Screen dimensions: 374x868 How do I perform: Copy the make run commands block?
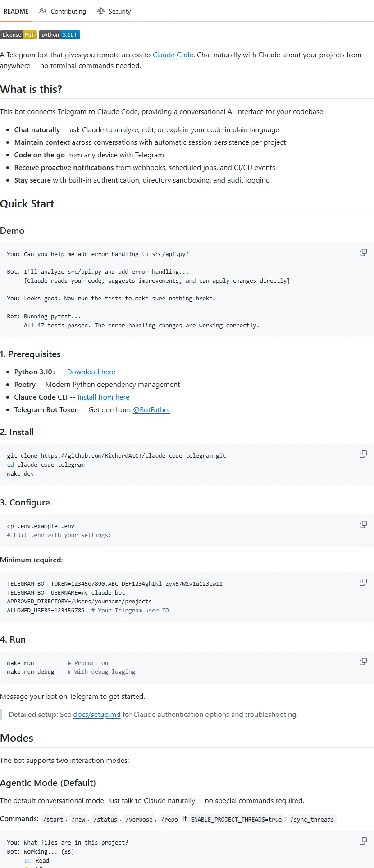click(x=363, y=661)
